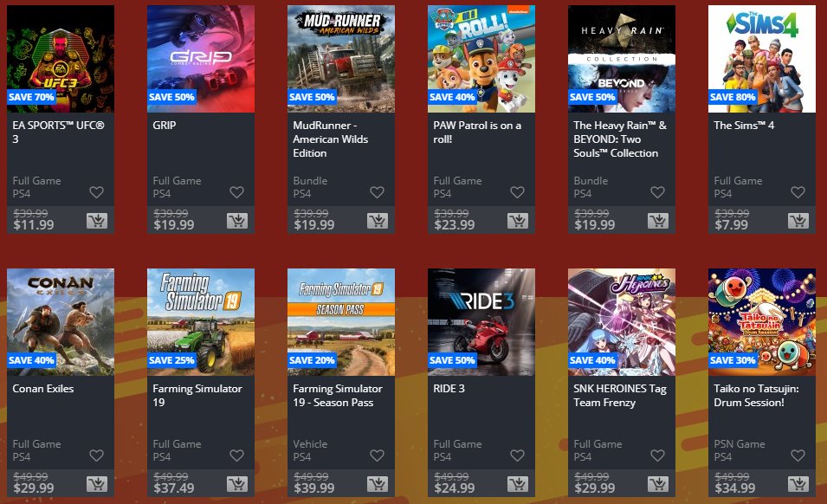
Task: Wishlist MudRunner American Wilds with heart icon
Action: (377, 192)
